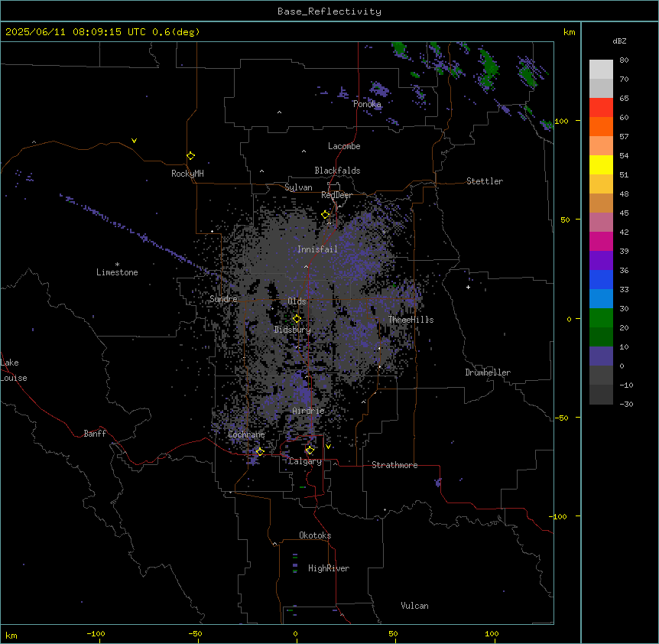Screen dimensions: 659x644
Task: Click the dark gray swatch between -10 and -30
Action: pos(601,395)
